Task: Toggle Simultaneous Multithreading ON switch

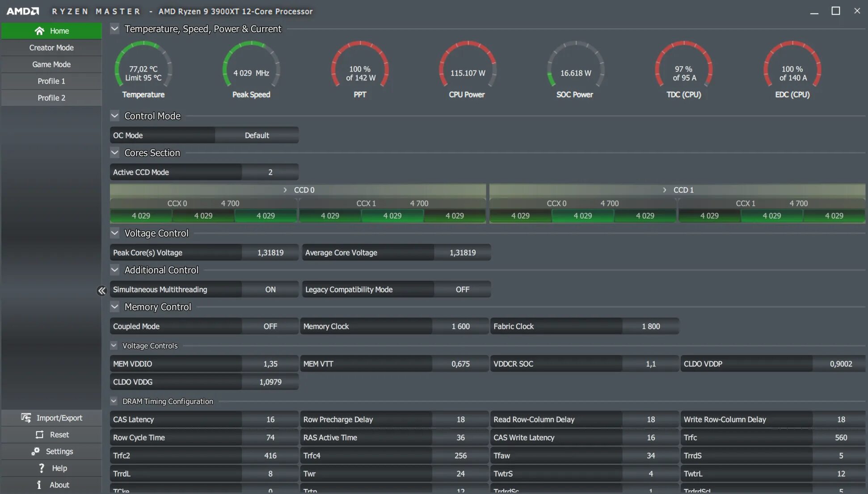Action: [x=270, y=289]
